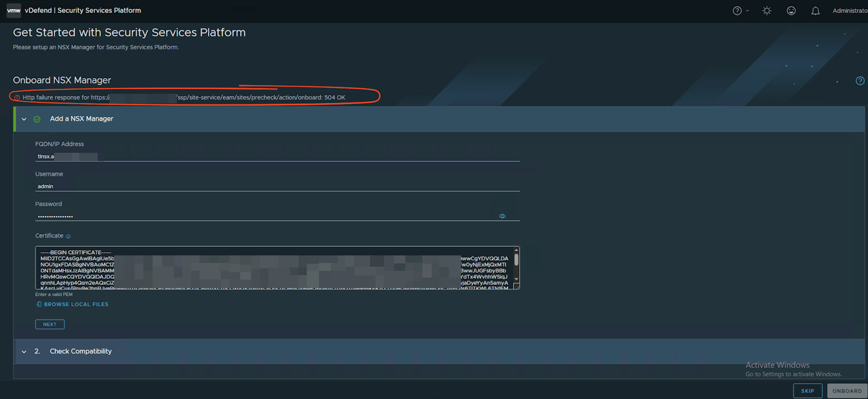Viewport: 868px width, 399px height.
Task: Click the error alert icon in failure message
Action: pyautogui.click(x=17, y=98)
